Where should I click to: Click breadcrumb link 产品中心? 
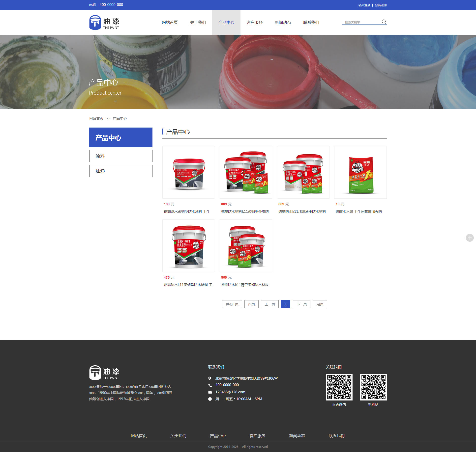pos(120,118)
